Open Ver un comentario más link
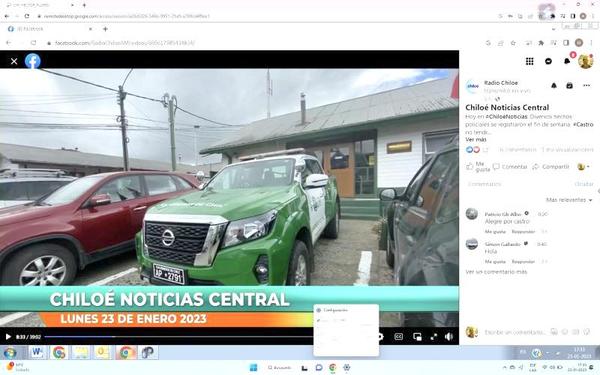Image resolution: width=600 pixels, height=375 pixels. coord(496,272)
